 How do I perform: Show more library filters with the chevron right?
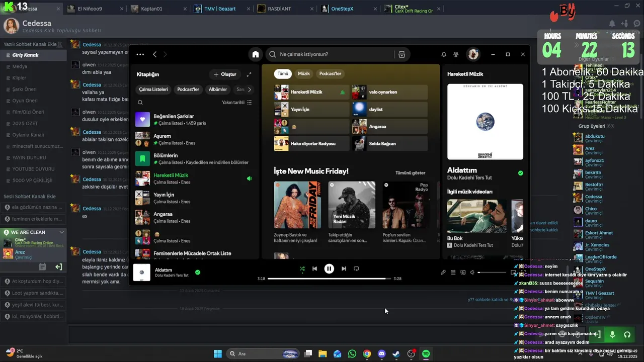(249, 89)
